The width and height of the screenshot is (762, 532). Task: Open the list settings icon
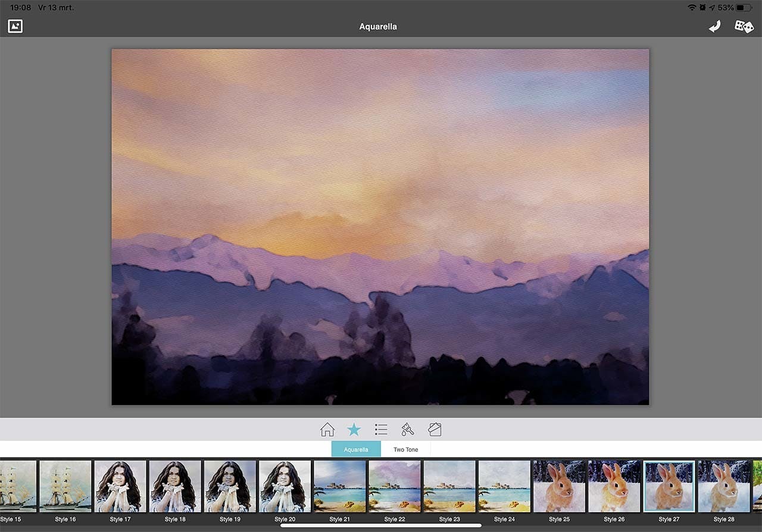point(381,429)
